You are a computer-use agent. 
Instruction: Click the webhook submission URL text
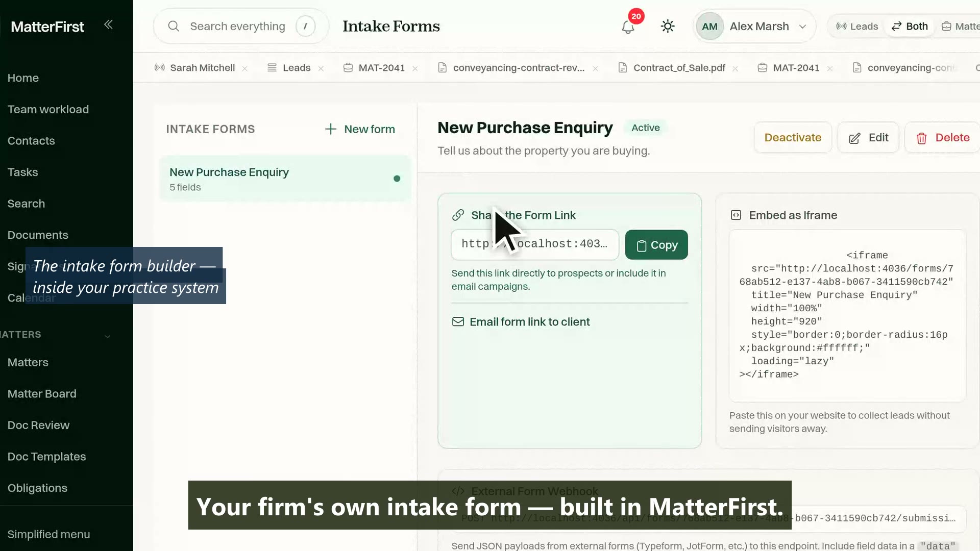point(708,518)
